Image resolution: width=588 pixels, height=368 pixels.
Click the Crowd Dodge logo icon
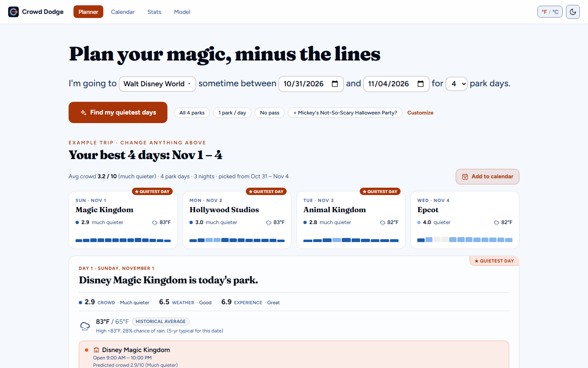[13, 12]
